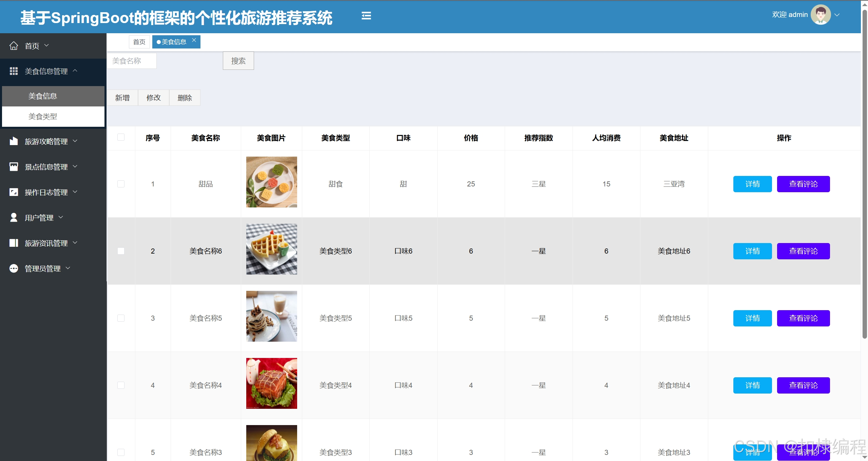Expand 旅游资讯管理 menu chevron
The image size is (868, 461).
75,243
